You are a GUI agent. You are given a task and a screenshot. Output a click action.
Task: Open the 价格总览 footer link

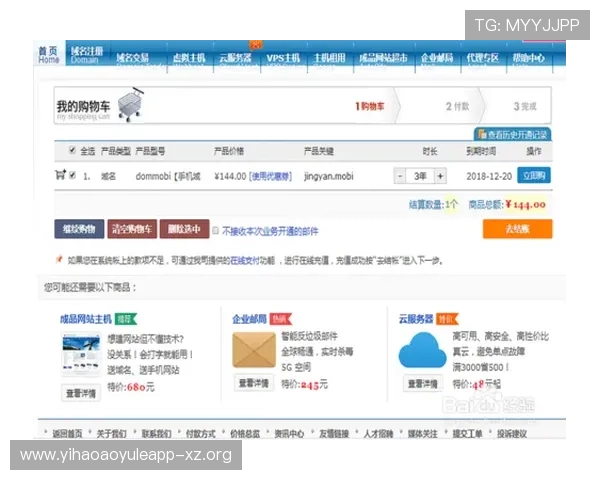tap(245, 434)
